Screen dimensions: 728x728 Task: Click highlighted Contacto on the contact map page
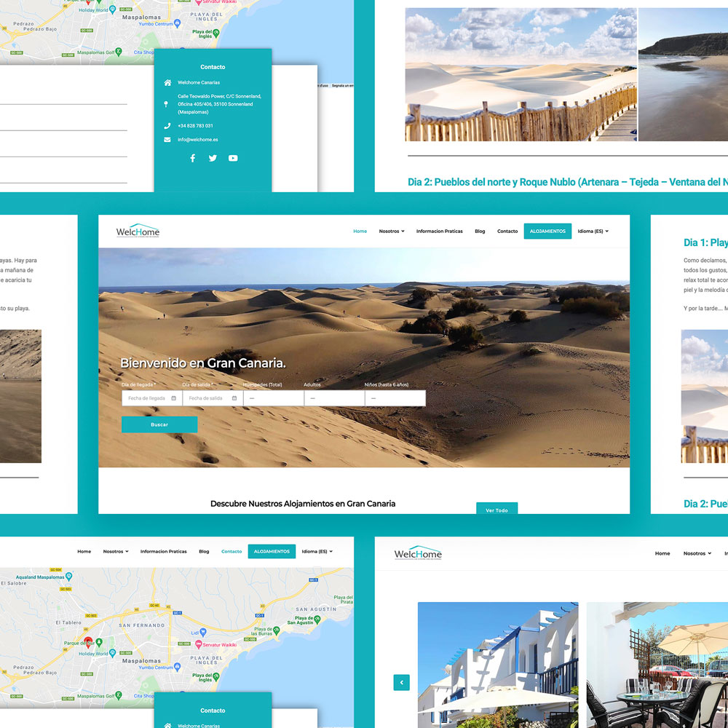coord(232,552)
